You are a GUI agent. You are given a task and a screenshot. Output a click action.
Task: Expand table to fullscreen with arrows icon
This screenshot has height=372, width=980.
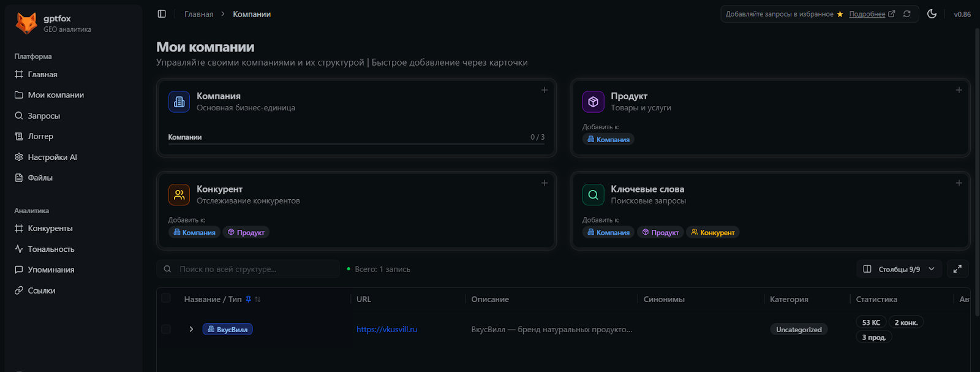957,269
